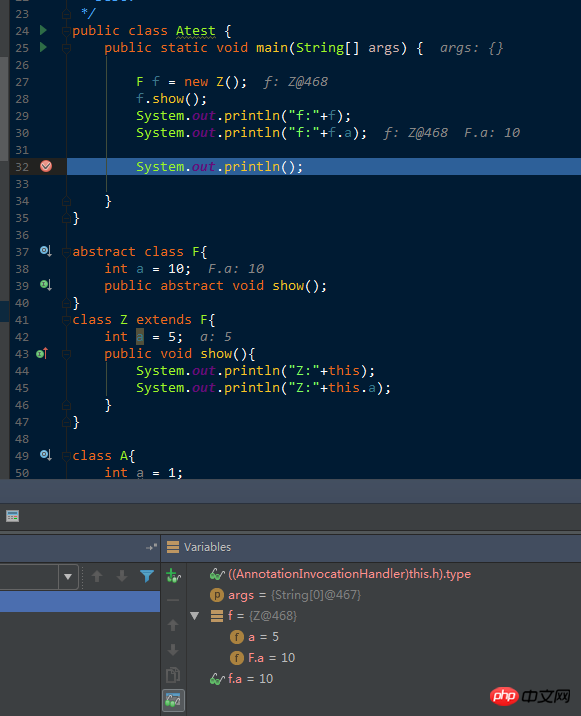Click the run arrow beside main method
This screenshot has height=716, width=581.
coord(43,47)
